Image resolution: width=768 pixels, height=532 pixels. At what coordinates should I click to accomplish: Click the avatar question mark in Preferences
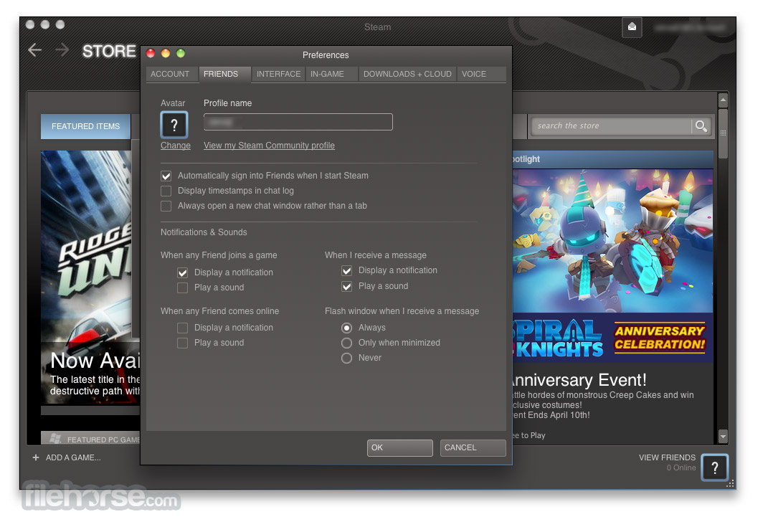click(x=174, y=125)
